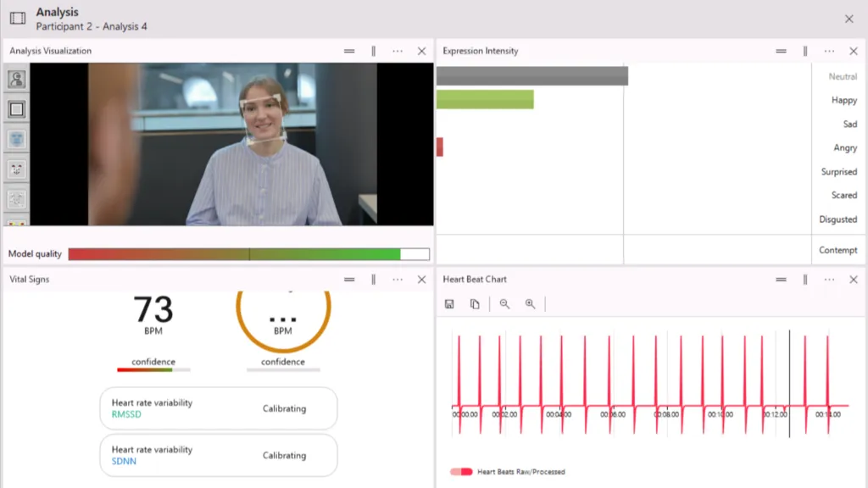Screen dimensions: 868x488
Task: Click the person overlay icon in visualization sidebar
Action: [16, 80]
